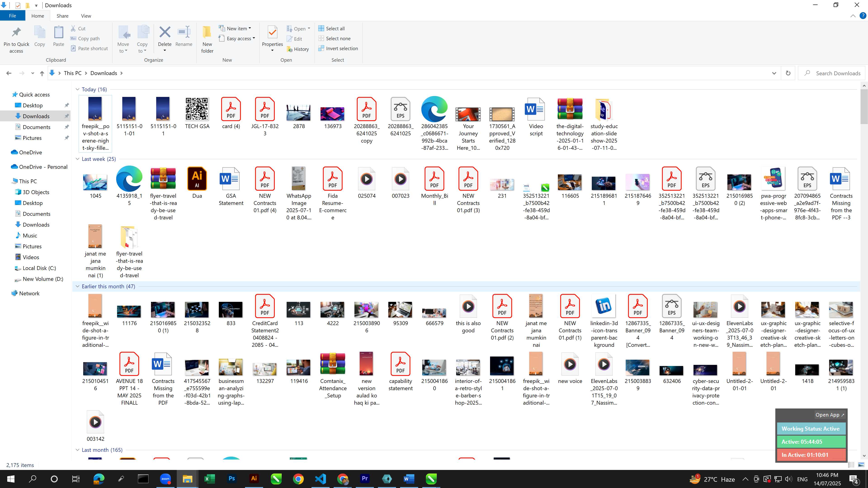Switch to details view button
Viewport: 868px width, 488px height.
point(851,465)
